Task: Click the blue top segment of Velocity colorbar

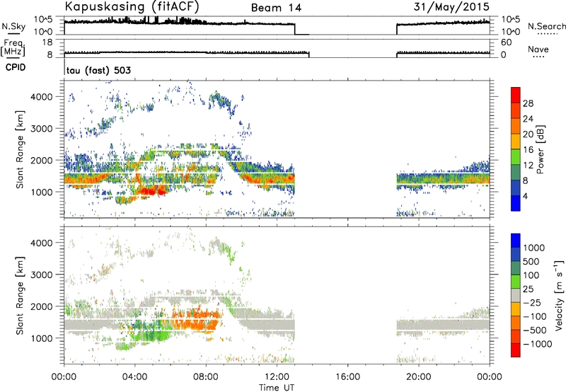Action: 516,241
